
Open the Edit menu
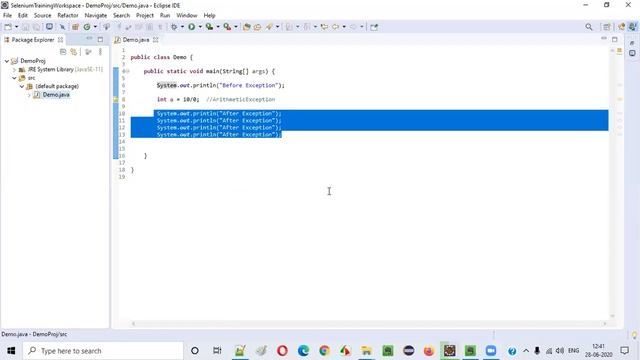[x=23, y=16]
